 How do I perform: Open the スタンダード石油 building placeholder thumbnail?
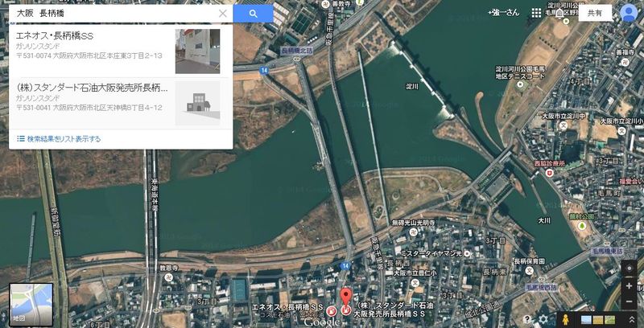click(197, 103)
